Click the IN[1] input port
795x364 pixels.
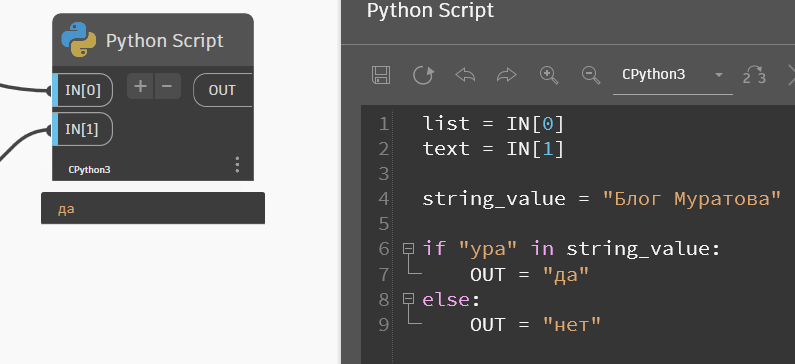click(x=83, y=129)
